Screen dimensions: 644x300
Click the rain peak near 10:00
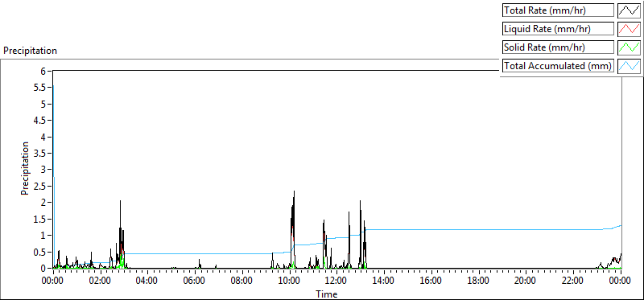click(294, 191)
